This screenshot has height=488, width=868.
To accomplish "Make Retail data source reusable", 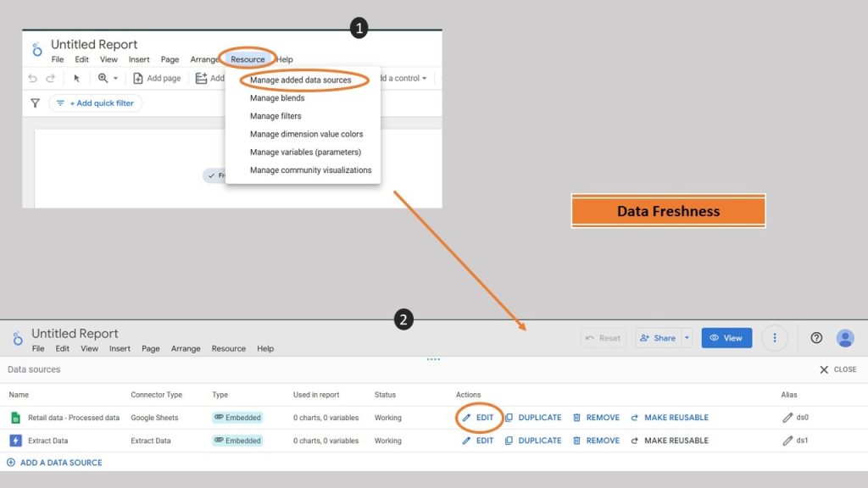I will tap(670, 418).
